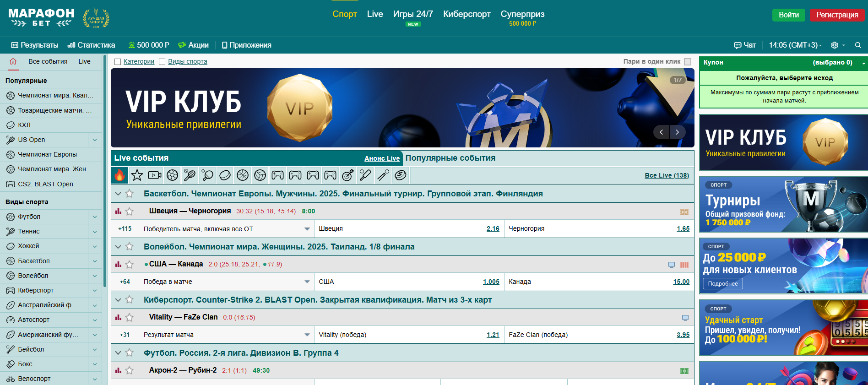Expand the Теннис sidebar chevron
Viewport: 868px width, 385px height.
click(x=95, y=232)
